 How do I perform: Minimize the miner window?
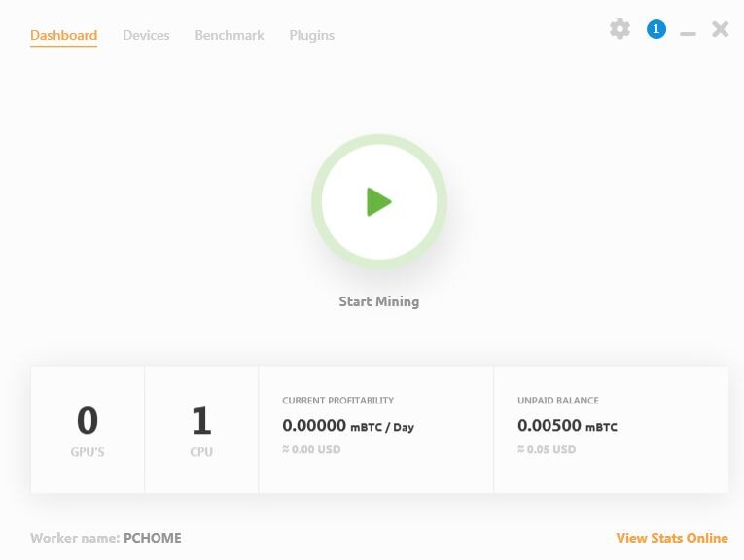pyautogui.click(x=688, y=34)
